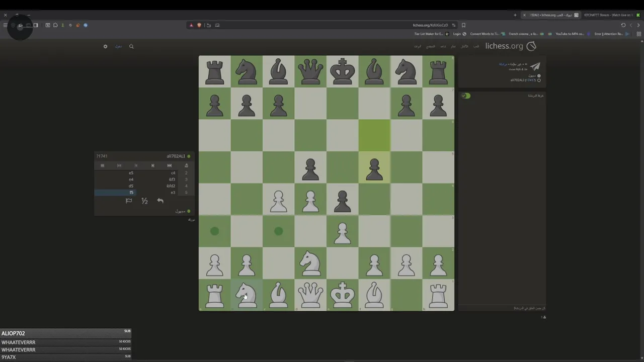Bookmark this page icon in address bar
This screenshot has width=644, height=362.
(463, 25)
